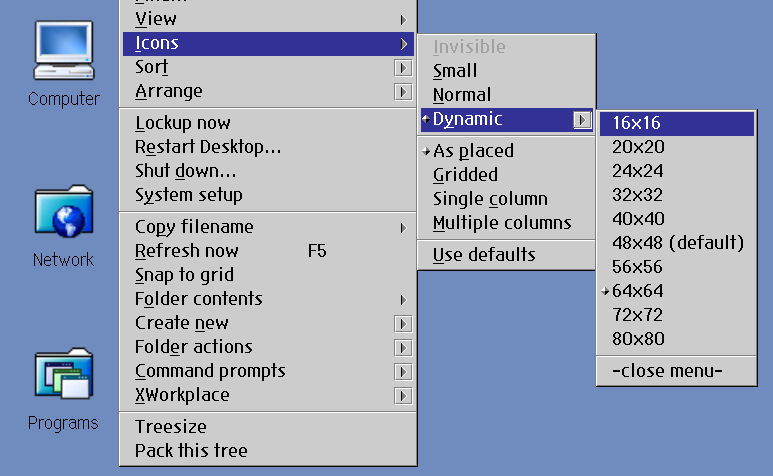The height and width of the screenshot is (476, 773).
Task: Expand the Sort submenu arrow button
Action: (403, 68)
